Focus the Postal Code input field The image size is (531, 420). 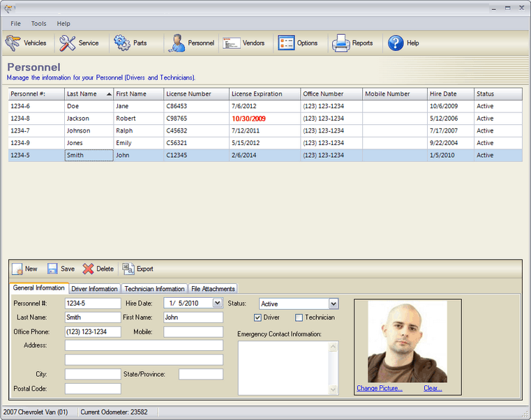pyautogui.click(x=93, y=389)
